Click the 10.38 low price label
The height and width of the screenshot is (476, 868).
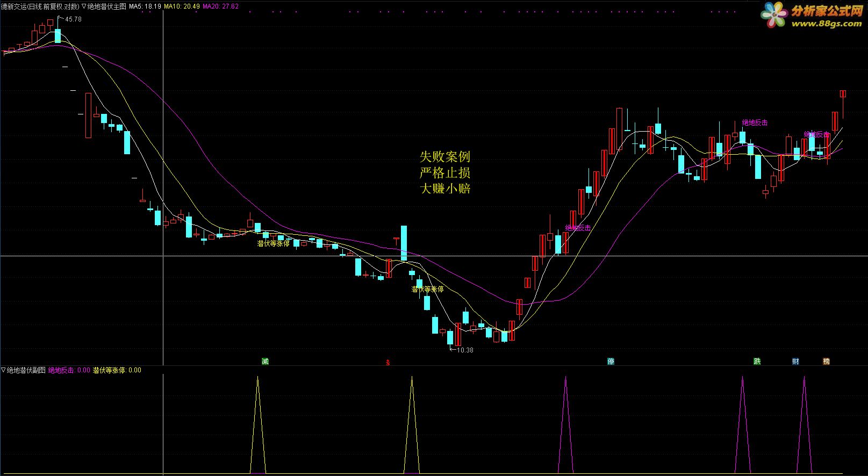[465, 350]
